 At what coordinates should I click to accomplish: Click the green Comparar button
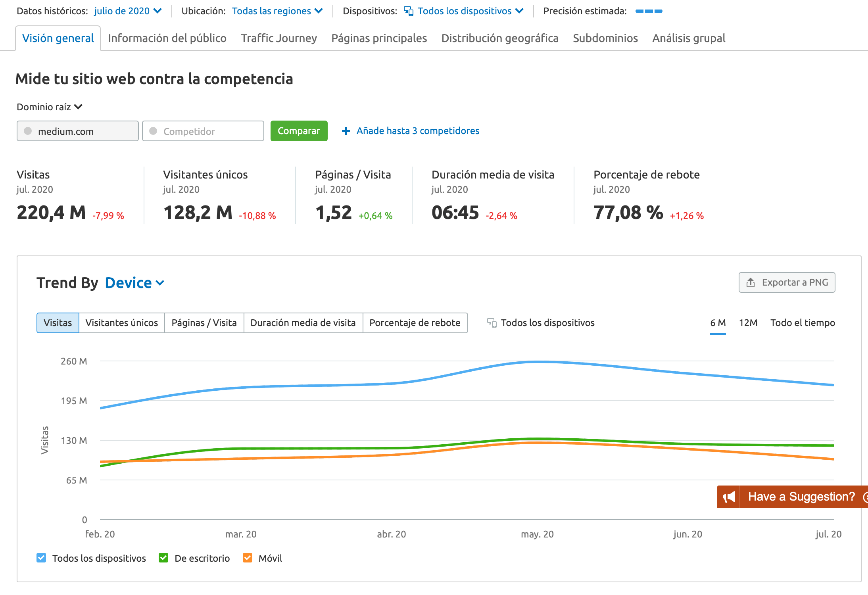tap(299, 131)
